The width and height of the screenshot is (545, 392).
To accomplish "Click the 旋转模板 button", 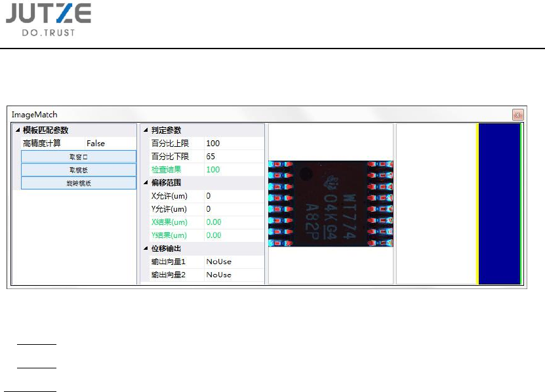I will coord(79,183).
